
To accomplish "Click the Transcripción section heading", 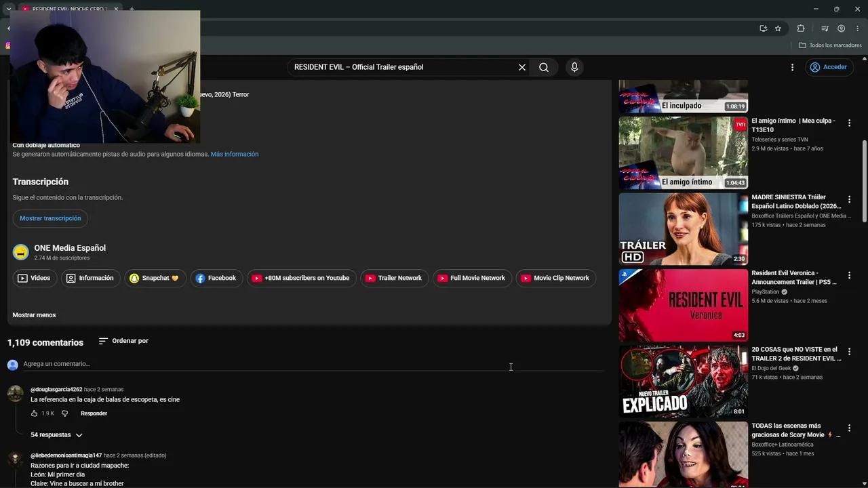I will [40, 182].
